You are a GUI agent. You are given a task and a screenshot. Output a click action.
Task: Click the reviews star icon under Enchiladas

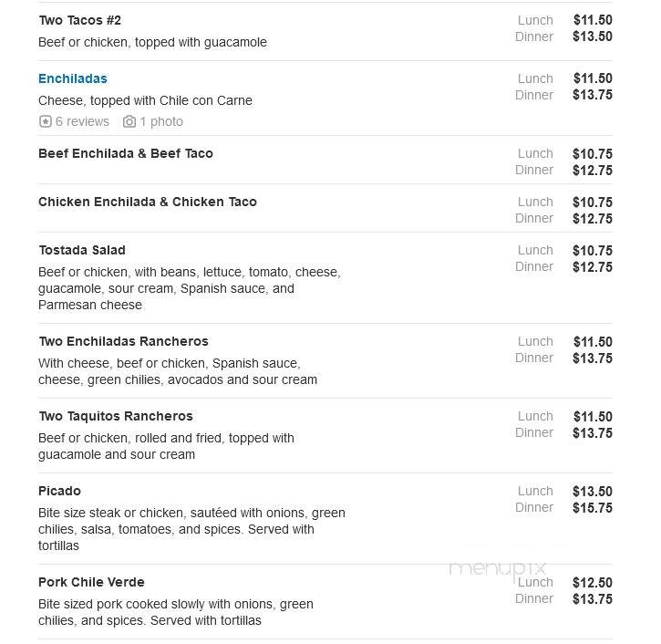click(45, 122)
